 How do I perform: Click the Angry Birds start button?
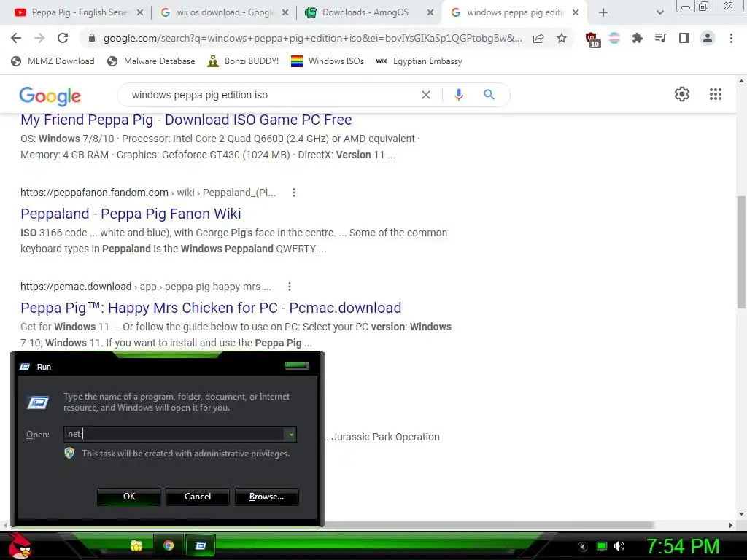(20, 545)
